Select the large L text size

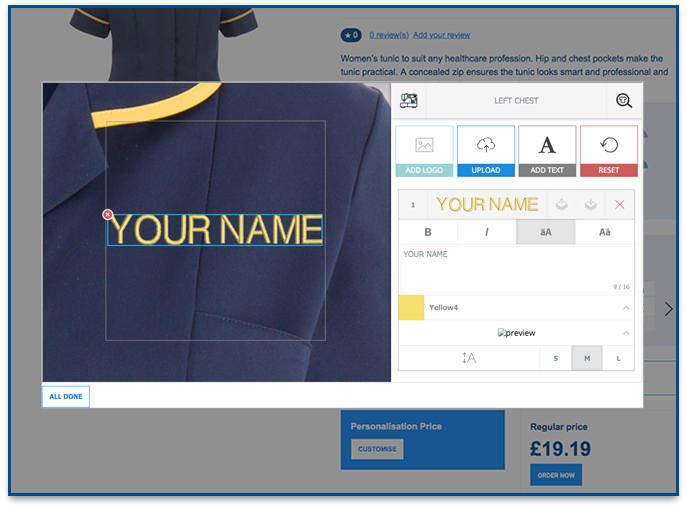[618, 358]
